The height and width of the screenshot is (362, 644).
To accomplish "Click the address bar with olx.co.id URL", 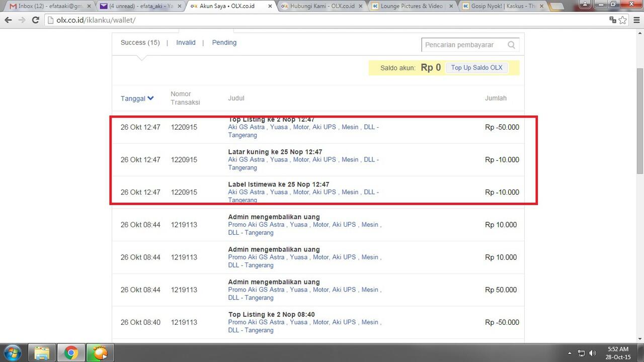I will 327,20.
